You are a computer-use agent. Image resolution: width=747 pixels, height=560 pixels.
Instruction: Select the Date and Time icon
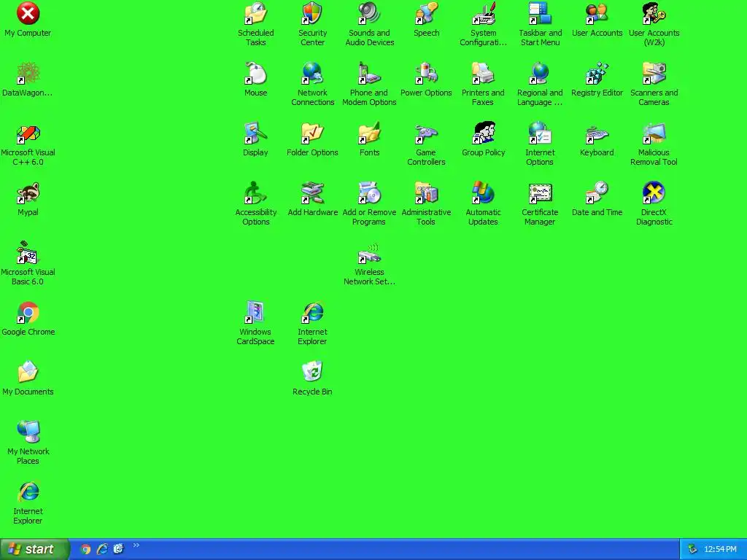pyautogui.click(x=597, y=194)
